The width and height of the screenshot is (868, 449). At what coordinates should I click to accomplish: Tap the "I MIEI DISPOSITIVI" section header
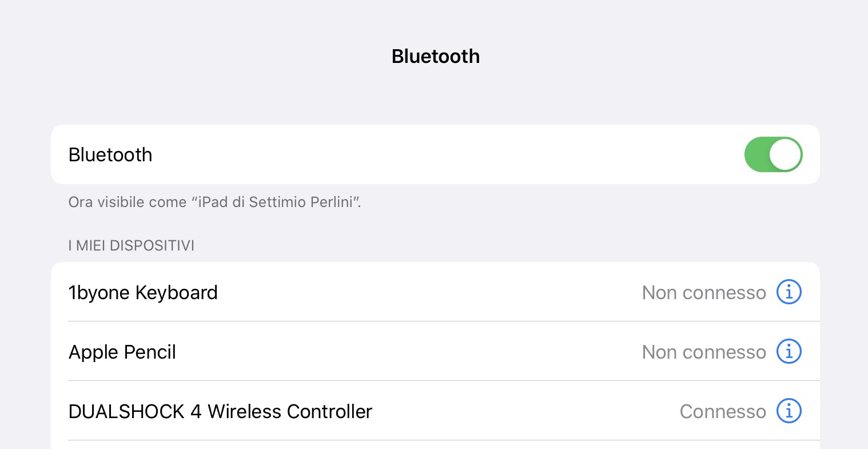pos(131,246)
